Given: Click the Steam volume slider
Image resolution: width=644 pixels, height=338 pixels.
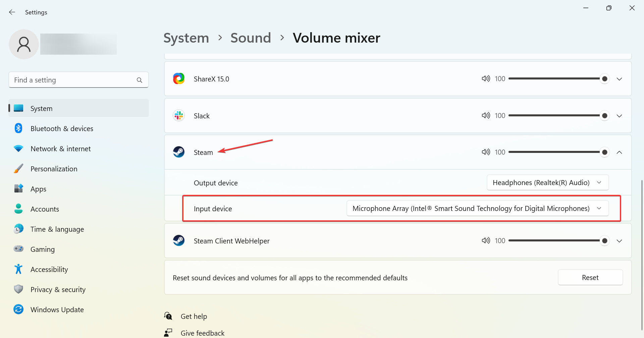Looking at the screenshot, I should (559, 152).
